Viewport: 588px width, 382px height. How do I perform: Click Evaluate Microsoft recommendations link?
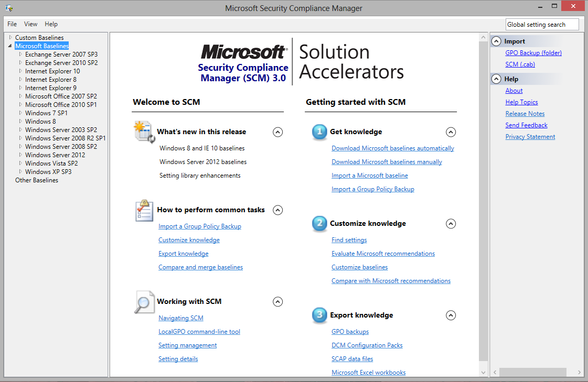coord(383,254)
